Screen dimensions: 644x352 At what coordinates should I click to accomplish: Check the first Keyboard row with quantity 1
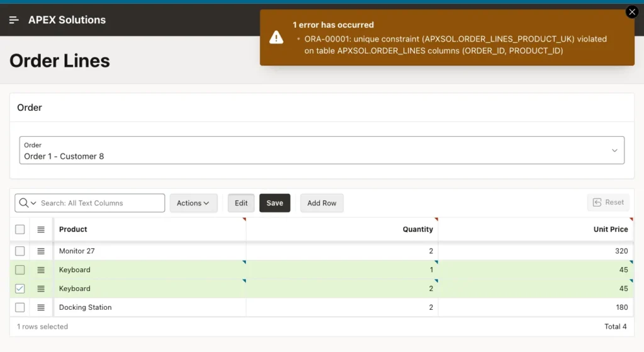(19, 270)
